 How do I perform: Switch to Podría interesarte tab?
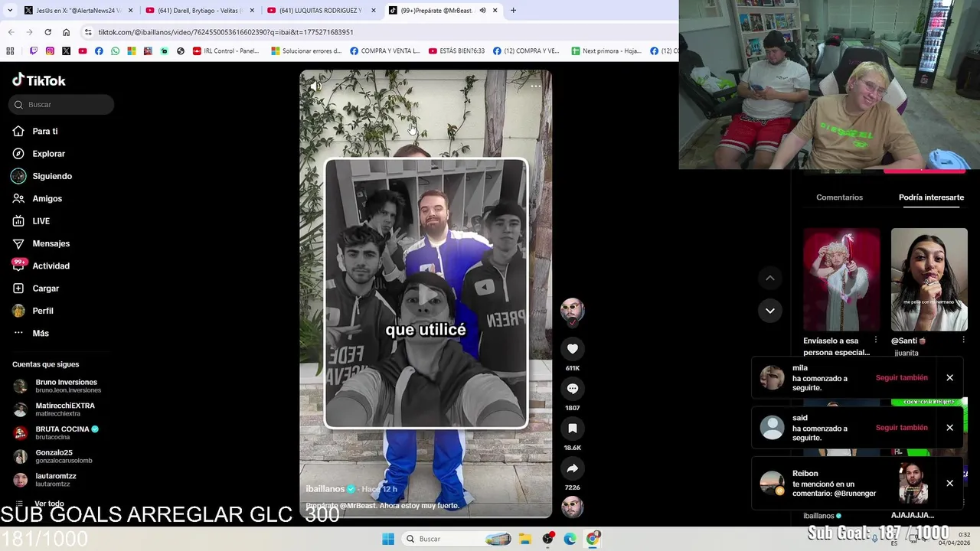point(931,197)
